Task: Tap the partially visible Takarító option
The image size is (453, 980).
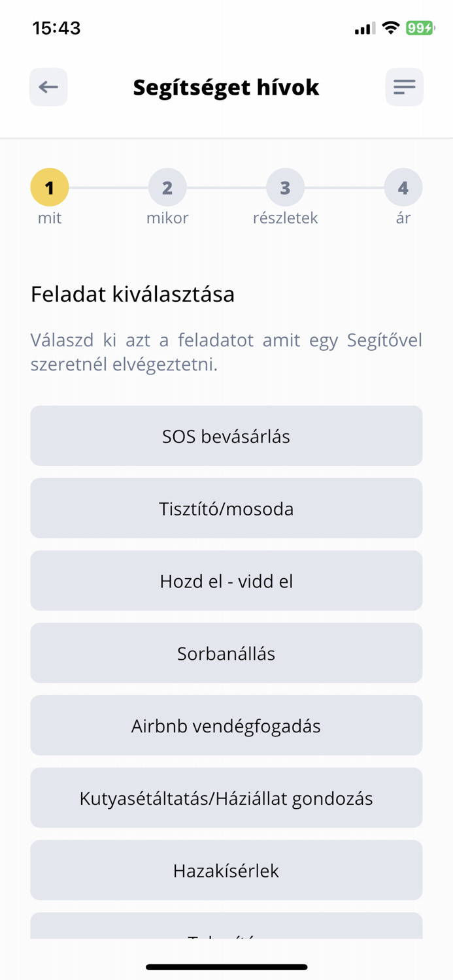Action: (226, 934)
